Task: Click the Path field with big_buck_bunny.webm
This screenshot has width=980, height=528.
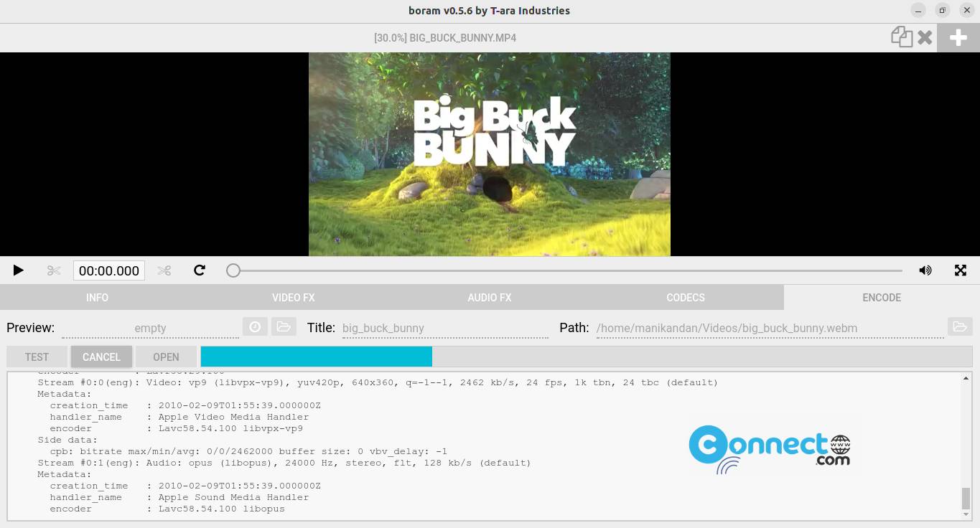Action: pos(770,328)
